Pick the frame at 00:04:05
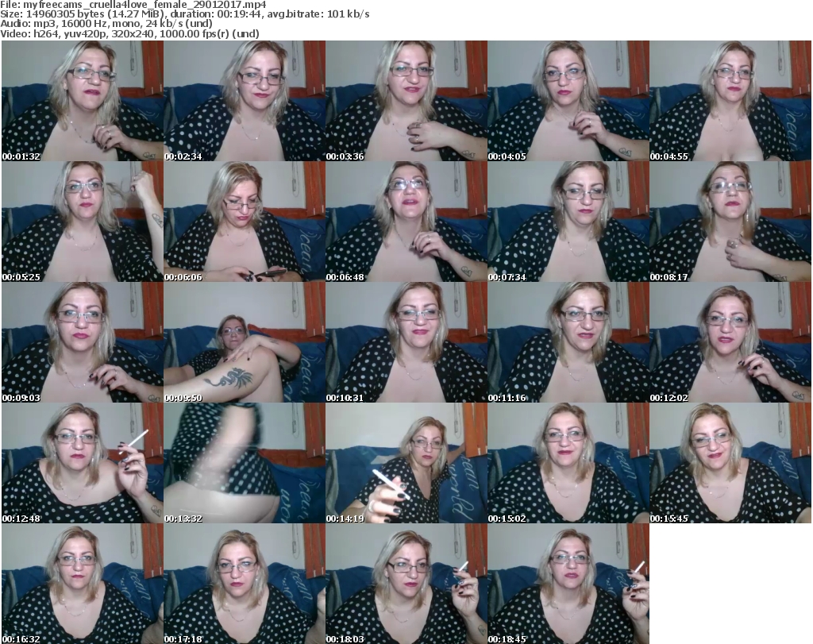Viewport: 813px width, 644px height. pos(568,101)
